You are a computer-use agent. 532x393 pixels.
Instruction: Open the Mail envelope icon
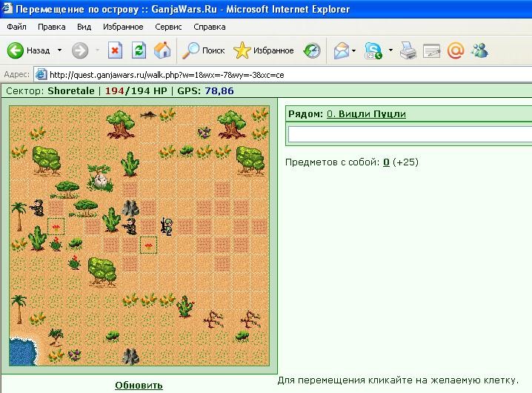point(342,51)
